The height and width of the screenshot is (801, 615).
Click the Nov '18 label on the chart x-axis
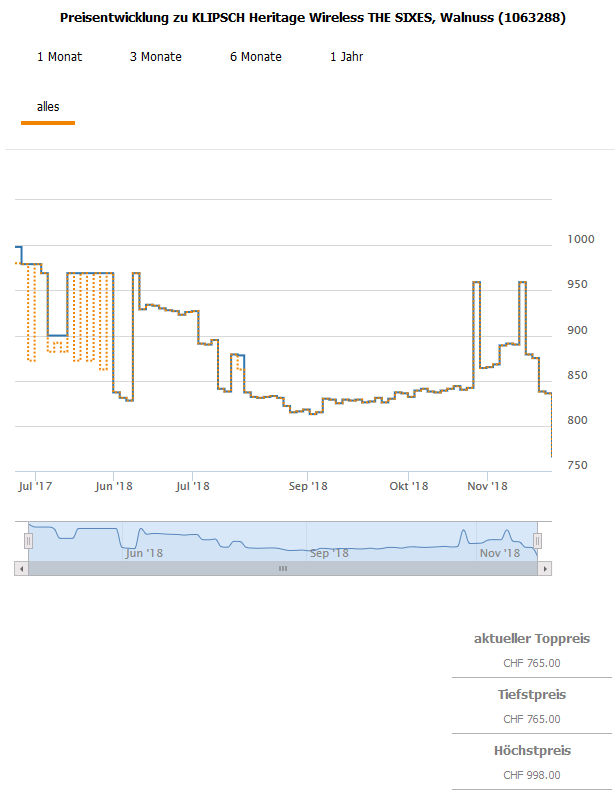(488, 486)
